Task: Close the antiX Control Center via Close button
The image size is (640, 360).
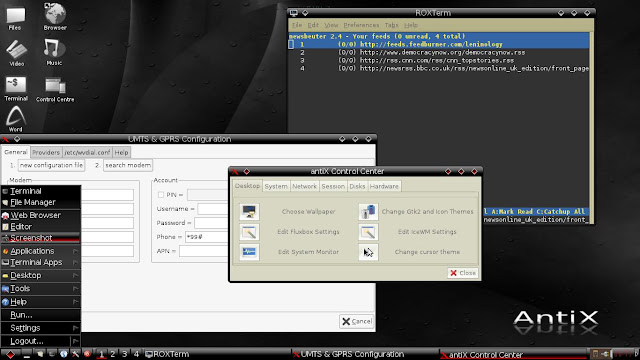Action: (x=463, y=273)
